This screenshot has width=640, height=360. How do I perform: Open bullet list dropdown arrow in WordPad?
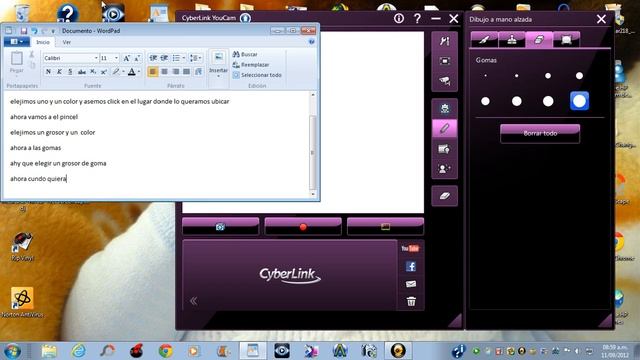click(183, 58)
